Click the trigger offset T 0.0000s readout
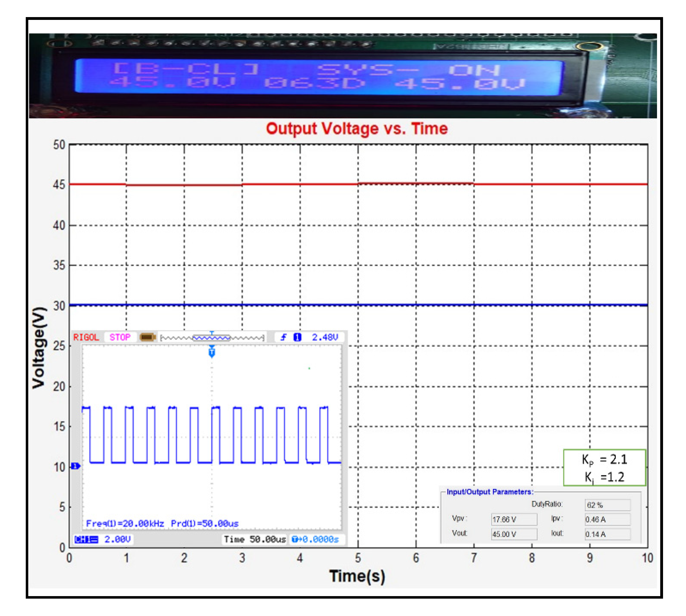The image size is (686, 616). coord(315,539)
